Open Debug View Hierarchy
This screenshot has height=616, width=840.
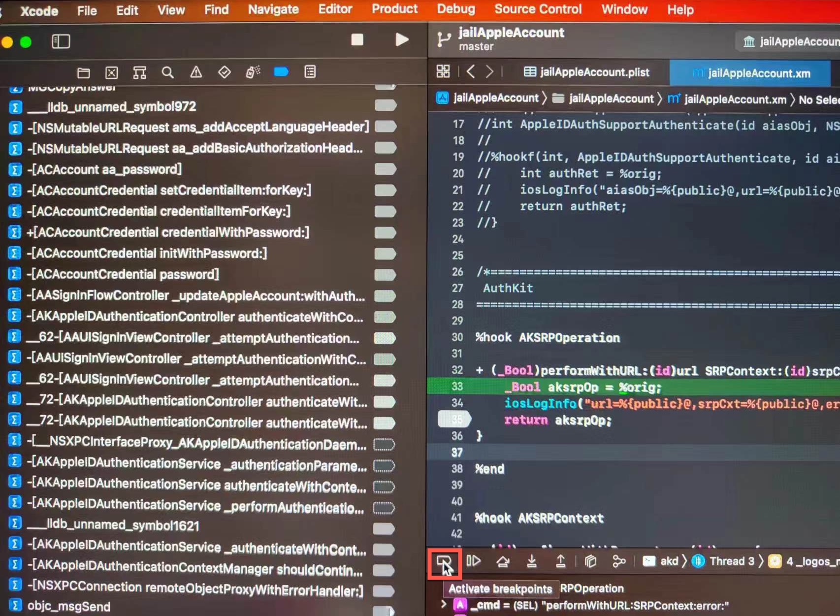click(590, 561)
